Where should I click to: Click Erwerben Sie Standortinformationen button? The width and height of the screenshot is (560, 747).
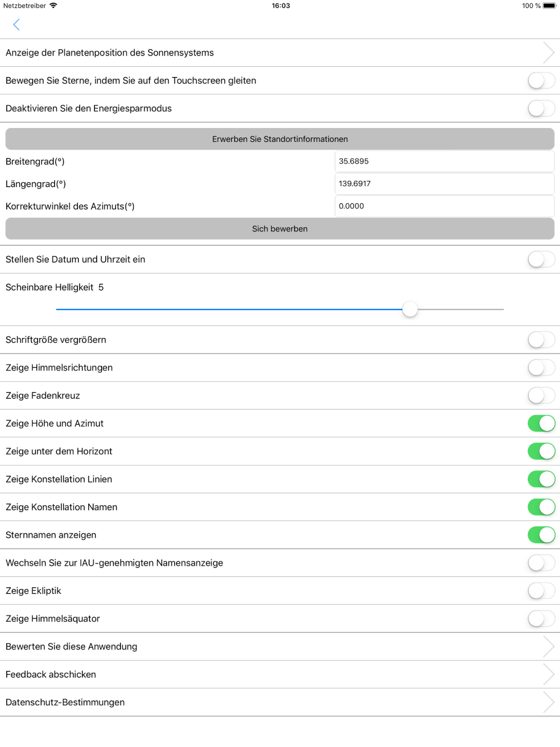pyautogui.click(x=280, y=139)
